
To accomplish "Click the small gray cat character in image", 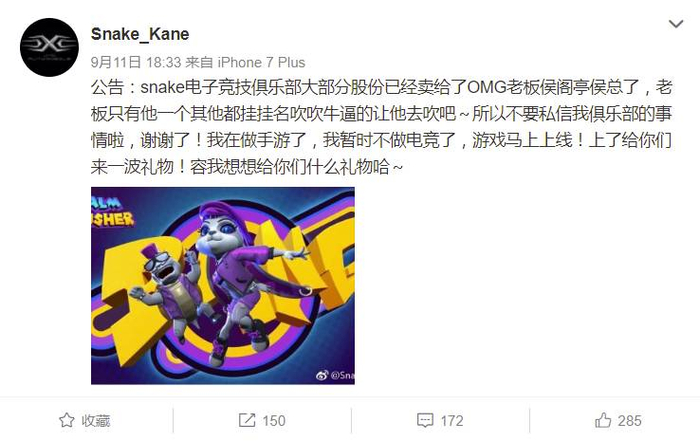I will (x=167, y=288).
